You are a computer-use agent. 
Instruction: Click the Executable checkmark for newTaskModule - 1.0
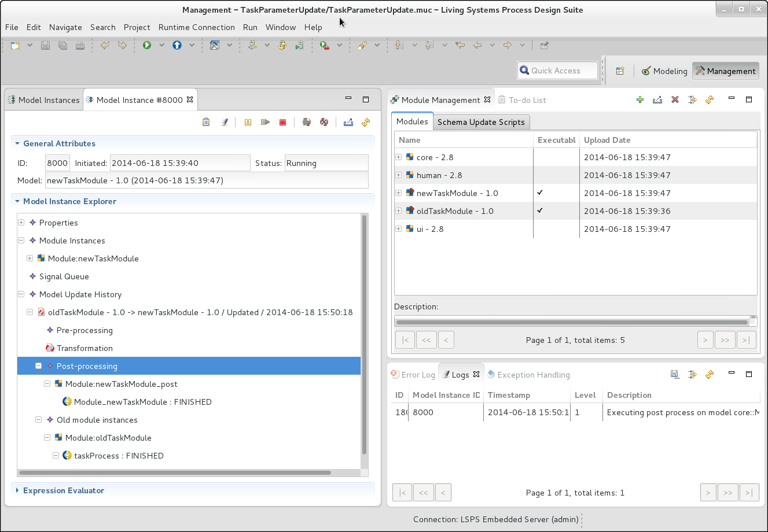tap(540, 193)
